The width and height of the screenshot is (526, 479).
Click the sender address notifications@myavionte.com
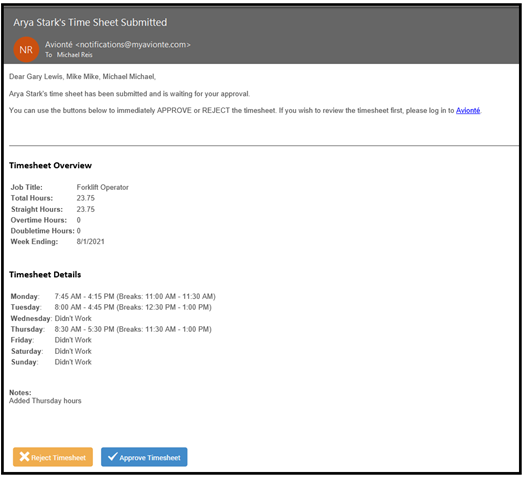[x=134, y=45]
